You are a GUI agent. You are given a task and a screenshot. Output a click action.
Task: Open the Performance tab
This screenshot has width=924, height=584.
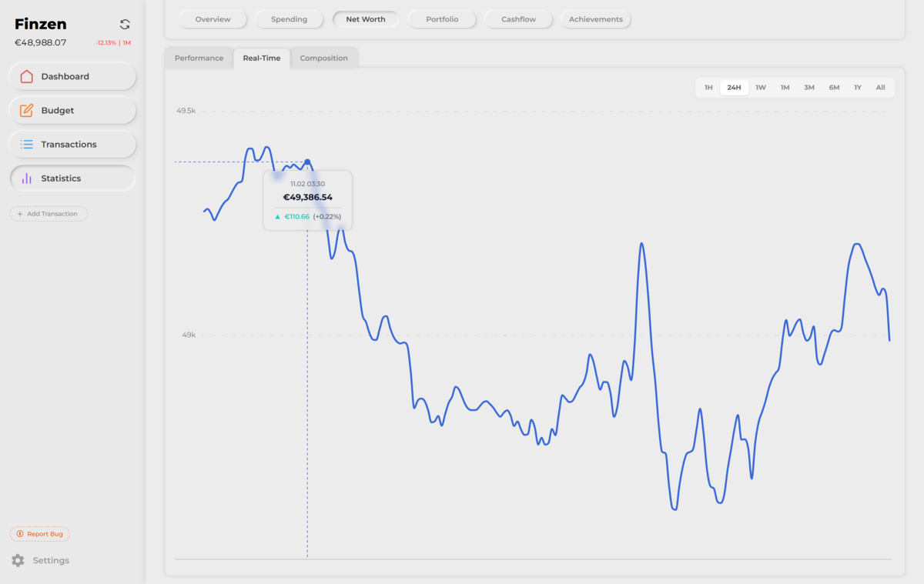coord(199,58)
